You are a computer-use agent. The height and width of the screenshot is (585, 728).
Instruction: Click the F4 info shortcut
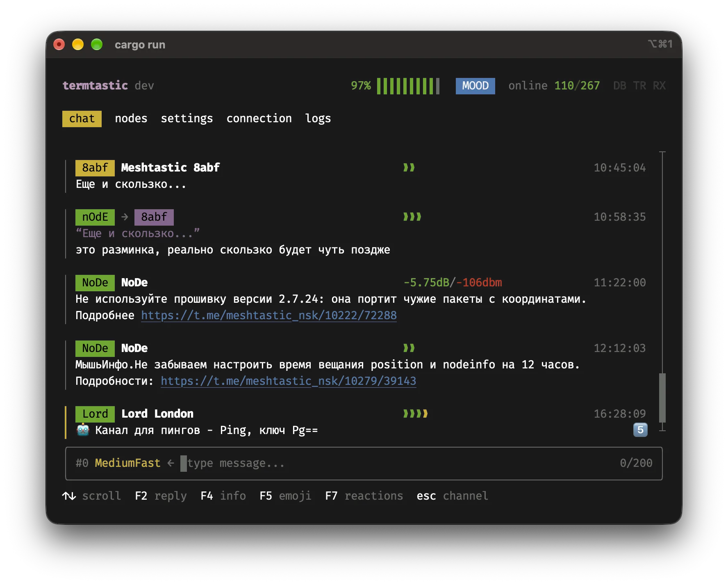tap(223, 496)
